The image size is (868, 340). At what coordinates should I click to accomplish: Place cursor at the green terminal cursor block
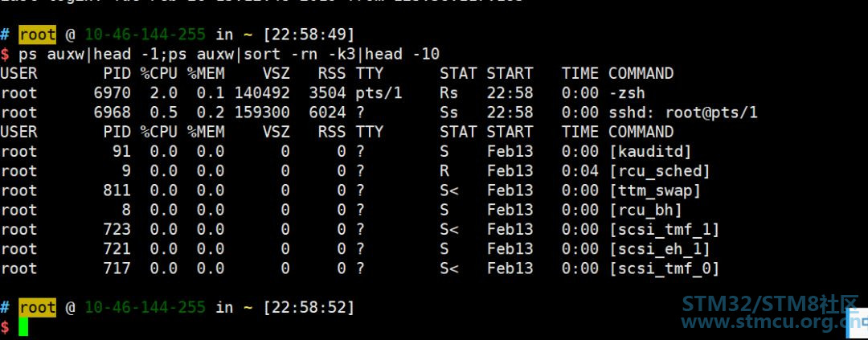(23, 326)
